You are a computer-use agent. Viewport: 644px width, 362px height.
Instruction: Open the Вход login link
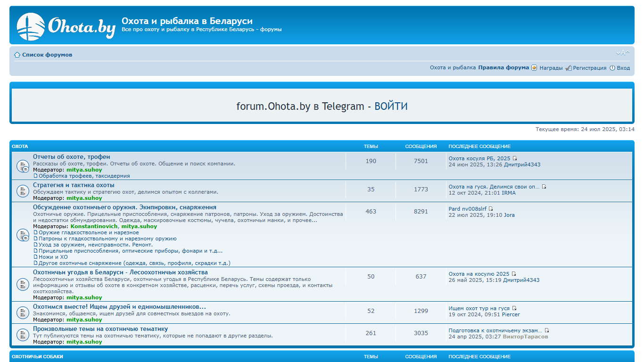point(623,68)
